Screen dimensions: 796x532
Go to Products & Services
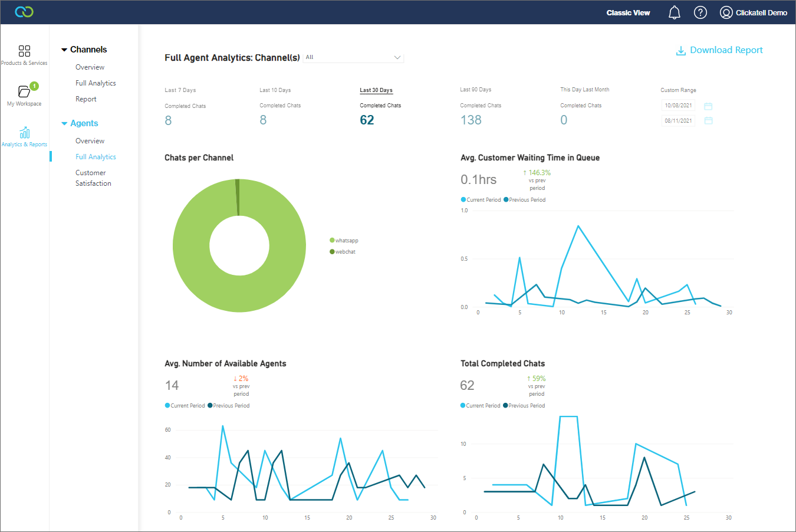tap(24, 55)
